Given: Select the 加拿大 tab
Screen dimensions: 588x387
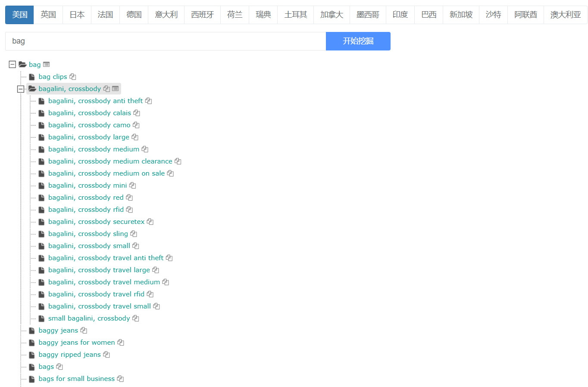Looking at the screenshot, I should (332, 15).
